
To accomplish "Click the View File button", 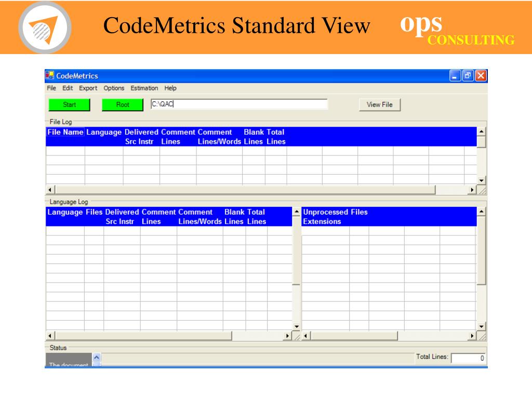I will [380, 104].
